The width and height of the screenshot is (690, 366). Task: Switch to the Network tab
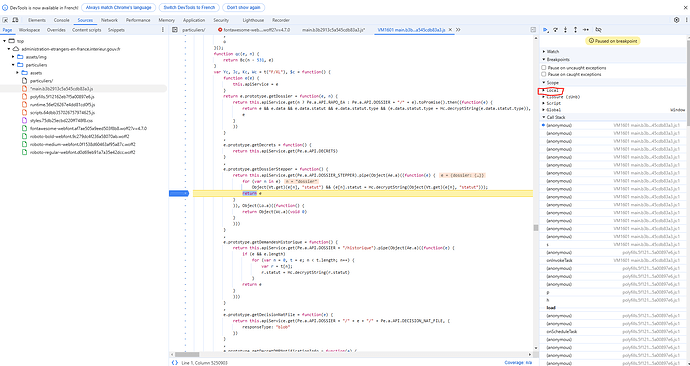tap(109, 20)
